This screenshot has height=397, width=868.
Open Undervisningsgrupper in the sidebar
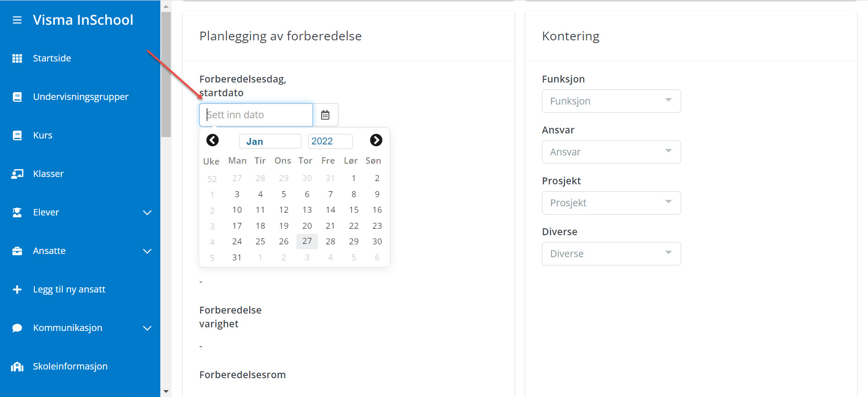coord(81,97)
